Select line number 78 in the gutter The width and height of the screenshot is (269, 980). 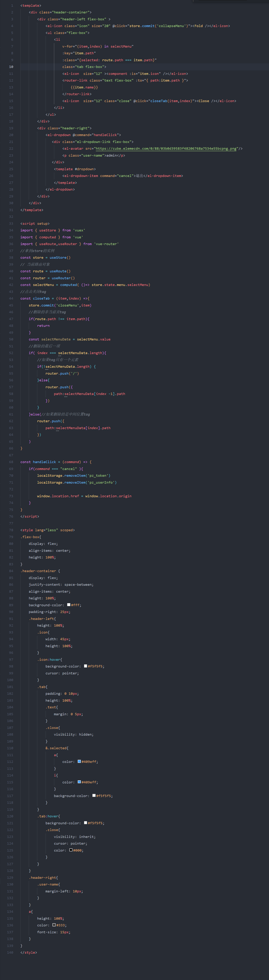pyautogui.click(x=11, y=530)
